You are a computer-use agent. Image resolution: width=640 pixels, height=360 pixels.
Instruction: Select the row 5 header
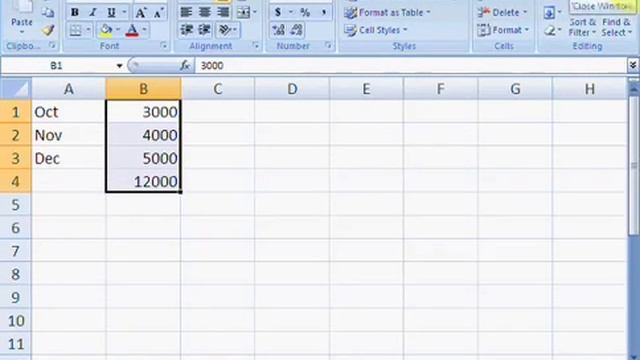(16, 204)
